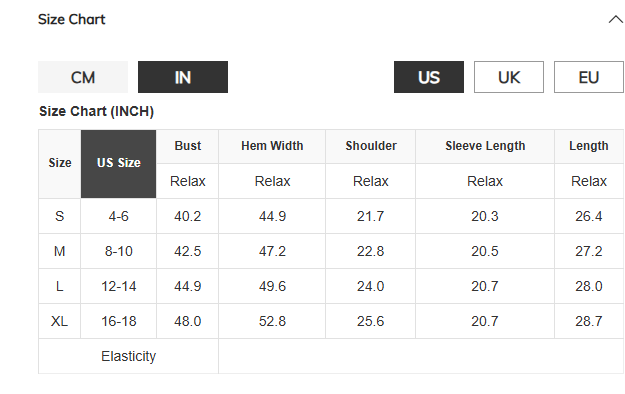Select the L size row label

click(x=59, y=286)
